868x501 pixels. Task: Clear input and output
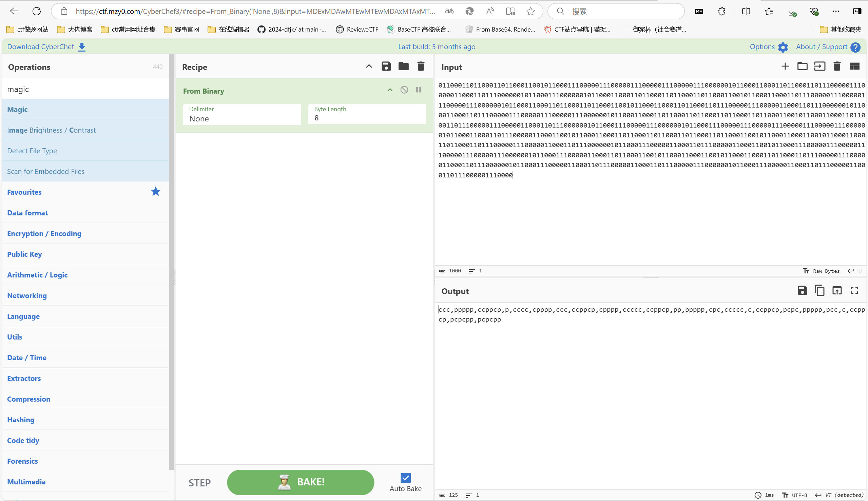(x=837, y=66)
